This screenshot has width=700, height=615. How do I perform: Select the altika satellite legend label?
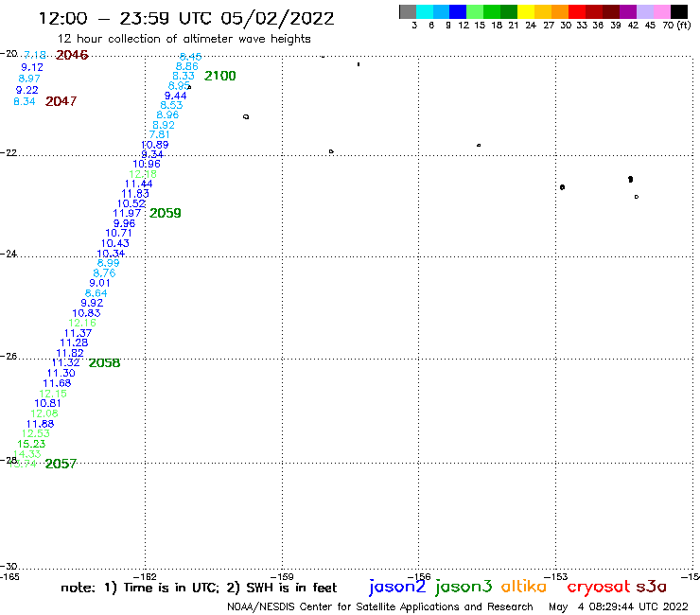524,587
